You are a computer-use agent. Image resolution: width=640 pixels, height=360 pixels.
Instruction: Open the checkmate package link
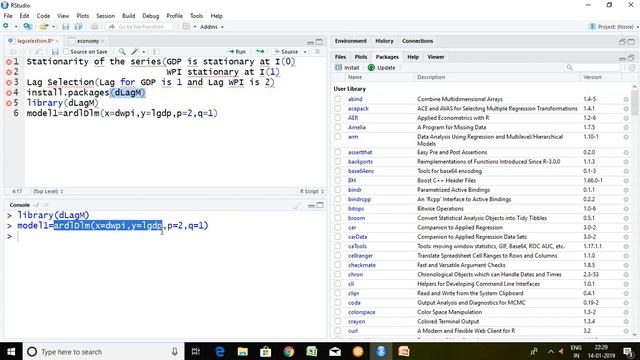362,265
